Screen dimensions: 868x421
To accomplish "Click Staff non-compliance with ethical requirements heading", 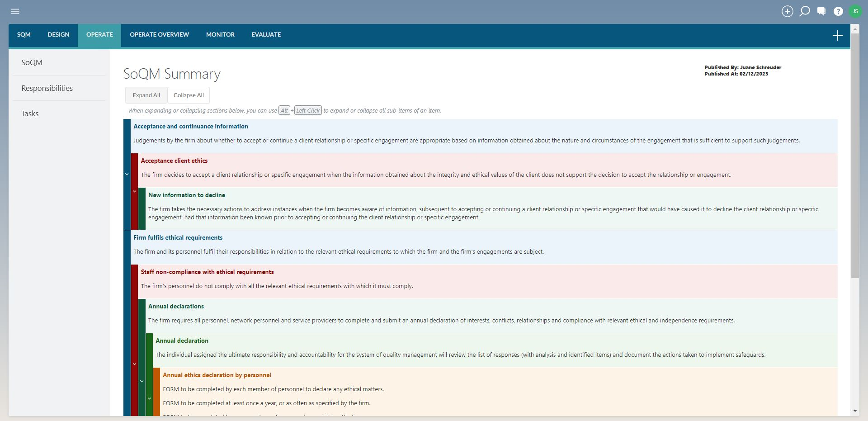I will 207,272.
